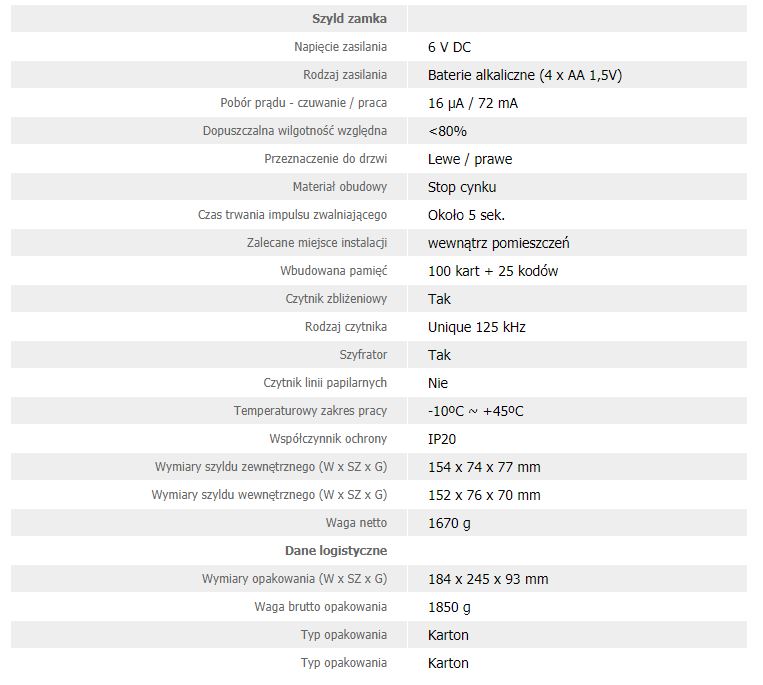
Task: Click the "<80%" humidity value
Action: click(447, 131)
